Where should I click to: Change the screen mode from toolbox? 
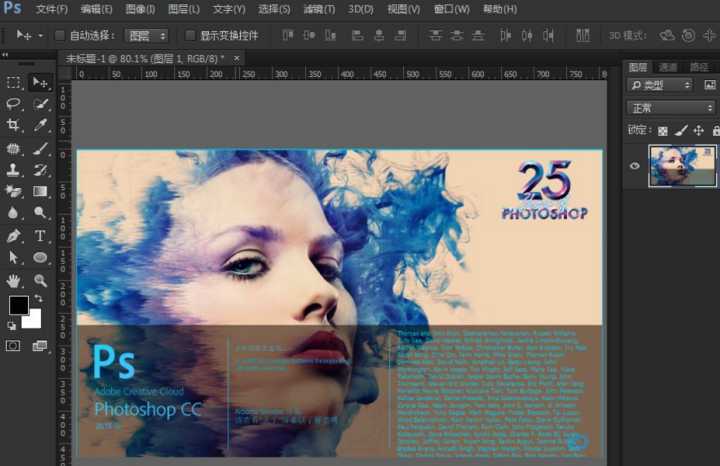pyautogui.click(x=40, y=346)
